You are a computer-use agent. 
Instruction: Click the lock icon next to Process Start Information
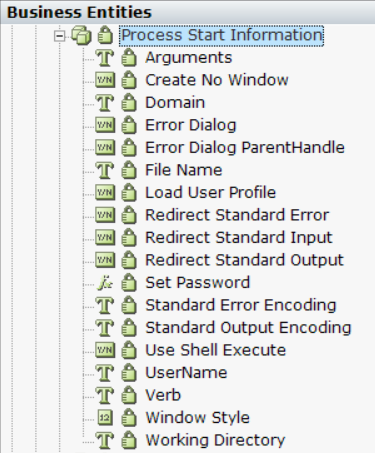point(105,35)
